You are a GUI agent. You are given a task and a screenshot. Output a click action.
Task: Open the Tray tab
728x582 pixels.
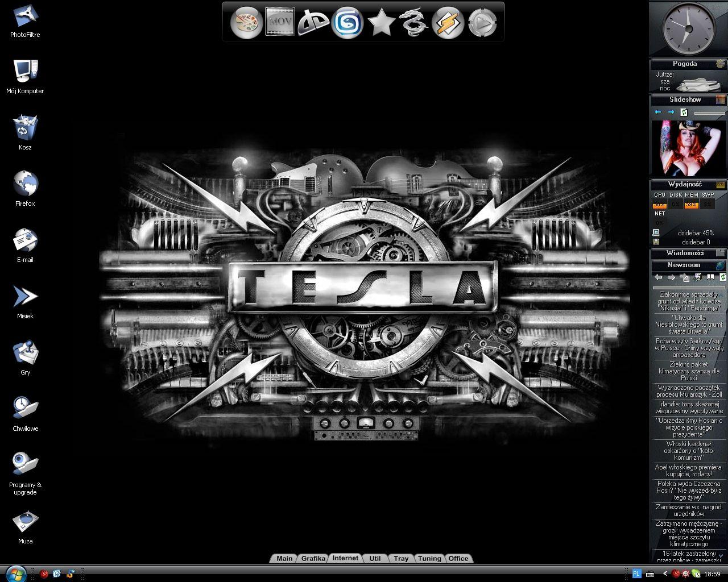tap(401, 558)
